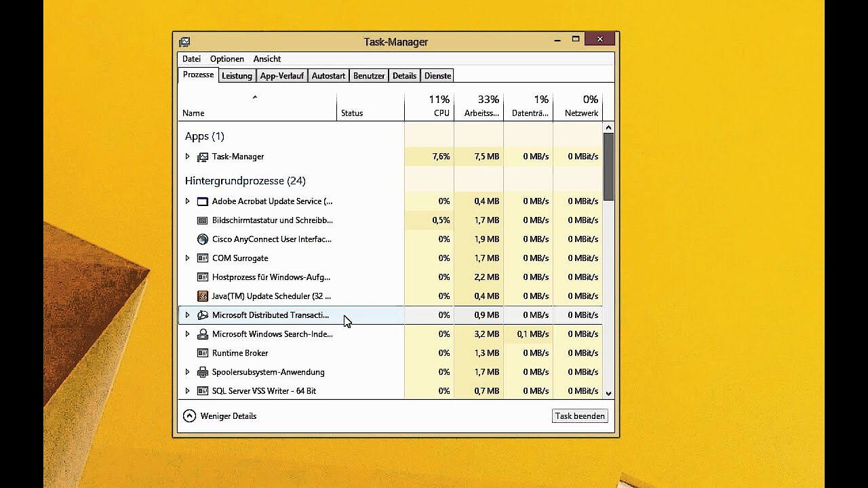The height and width of the screenshot is (488, 868).
Task: Click the Microsoft Distributed Transaction icon
Action: (x=202, y=315)
